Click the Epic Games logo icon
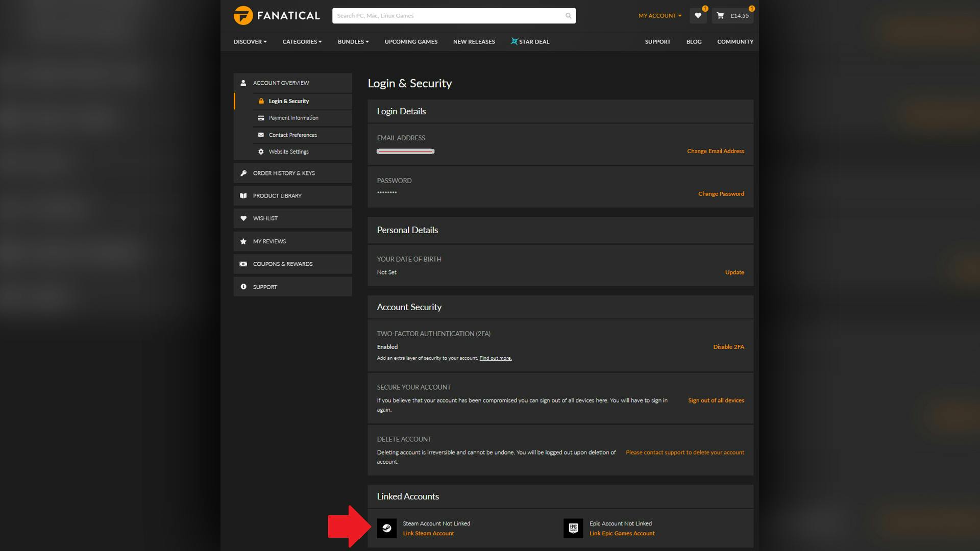The image size is (980, 551). (x=573, y=528)
